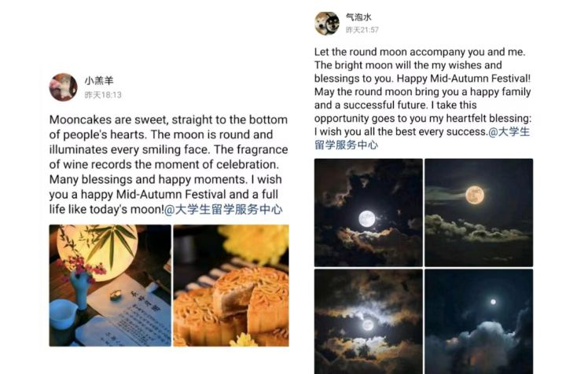Open the mooncake photo

click(230, 285)
